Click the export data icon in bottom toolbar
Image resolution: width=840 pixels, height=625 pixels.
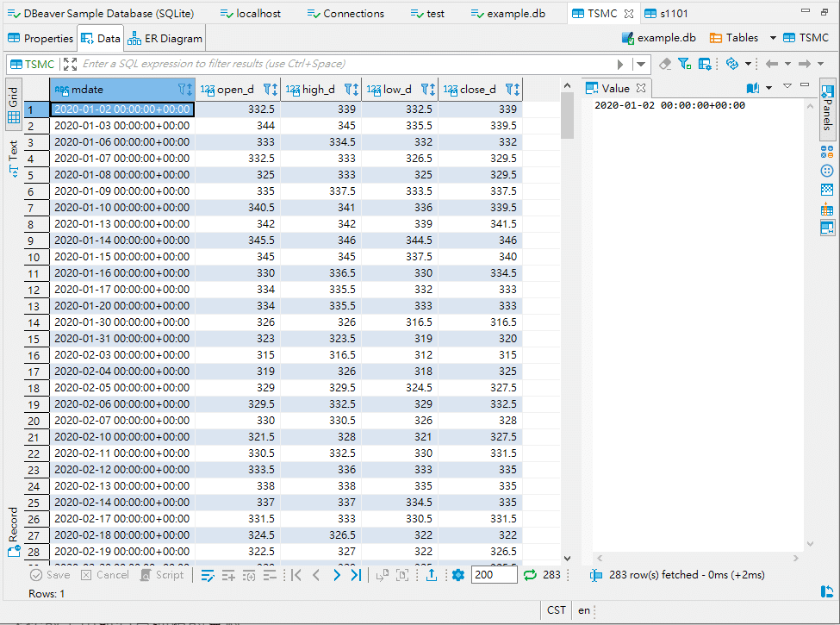point(431,575)
